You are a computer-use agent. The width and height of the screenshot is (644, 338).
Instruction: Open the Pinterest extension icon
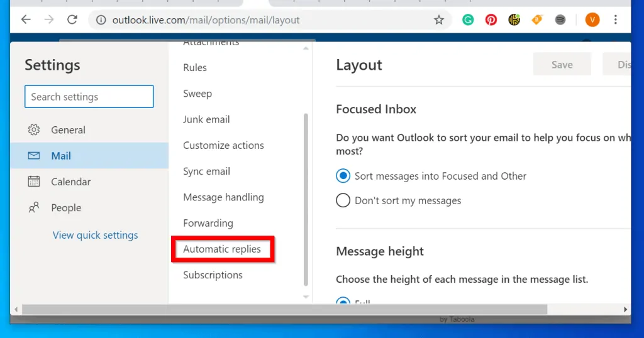491,19
